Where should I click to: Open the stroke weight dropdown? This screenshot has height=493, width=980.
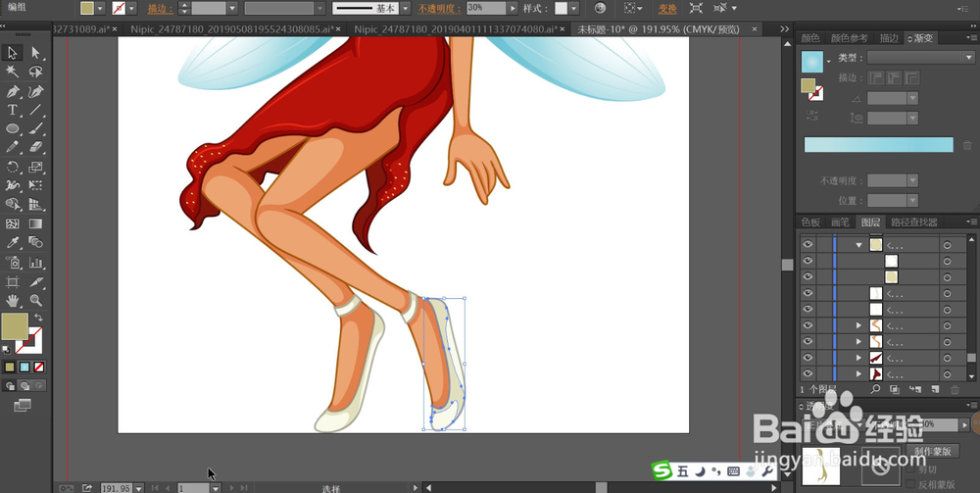click(x=232, y=8)
